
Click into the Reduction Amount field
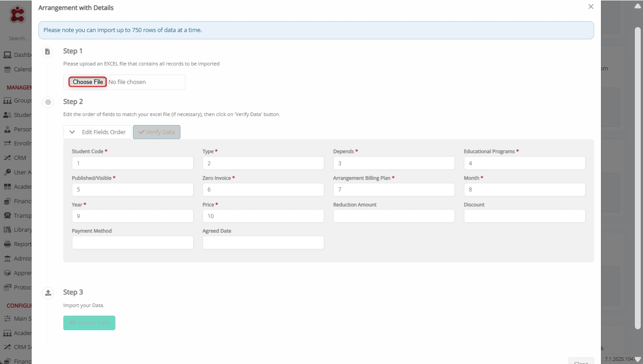[x=393, y=216]
